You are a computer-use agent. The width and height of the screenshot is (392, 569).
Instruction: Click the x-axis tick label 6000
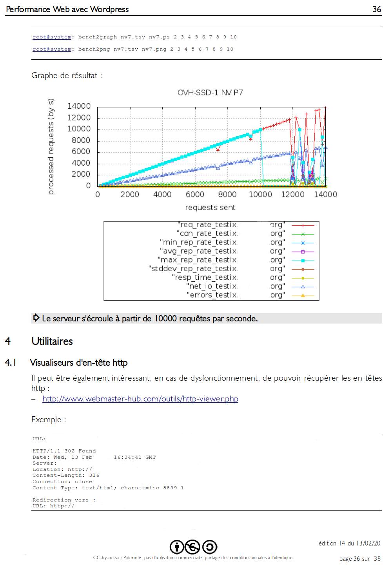195,194
